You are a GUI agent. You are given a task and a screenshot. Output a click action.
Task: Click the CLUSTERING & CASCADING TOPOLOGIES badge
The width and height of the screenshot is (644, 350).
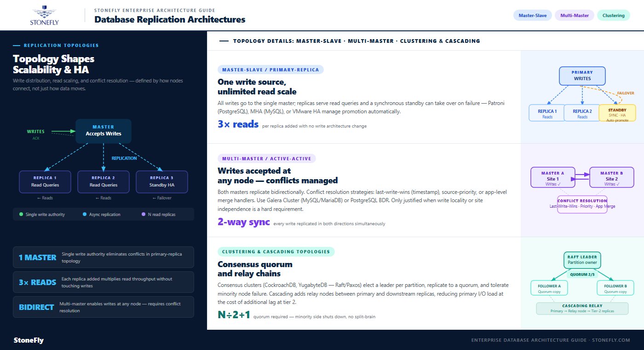pos(276,252)
